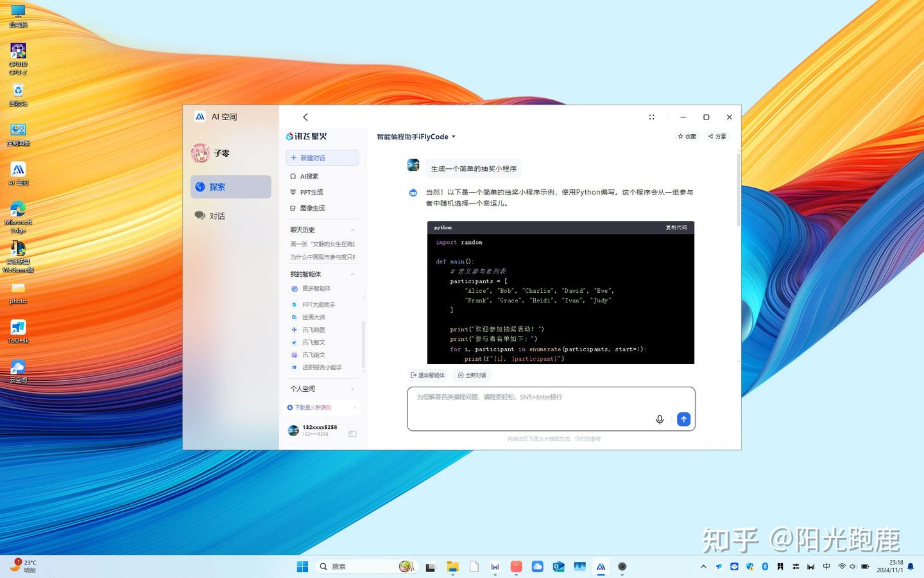Go back using the left chevron arrow
Image resolution: width=924 pixels, height=578 pixels.
click(x=305, y=117)
